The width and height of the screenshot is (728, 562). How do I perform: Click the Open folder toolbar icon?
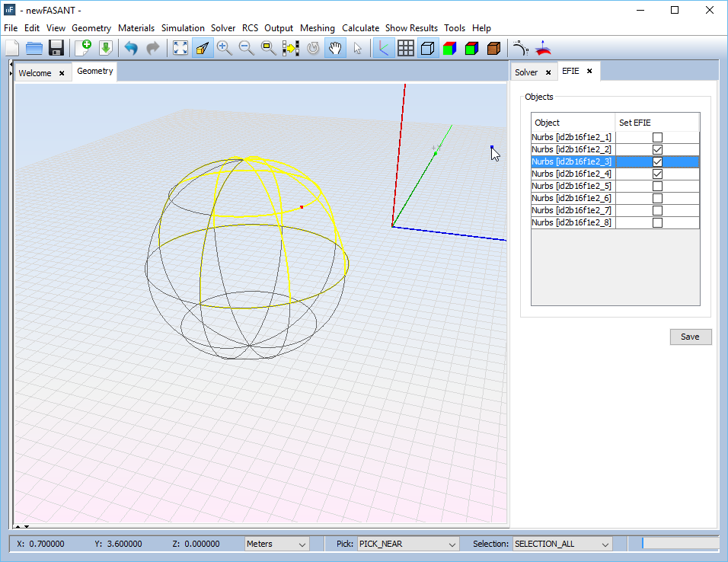point(34,48)
